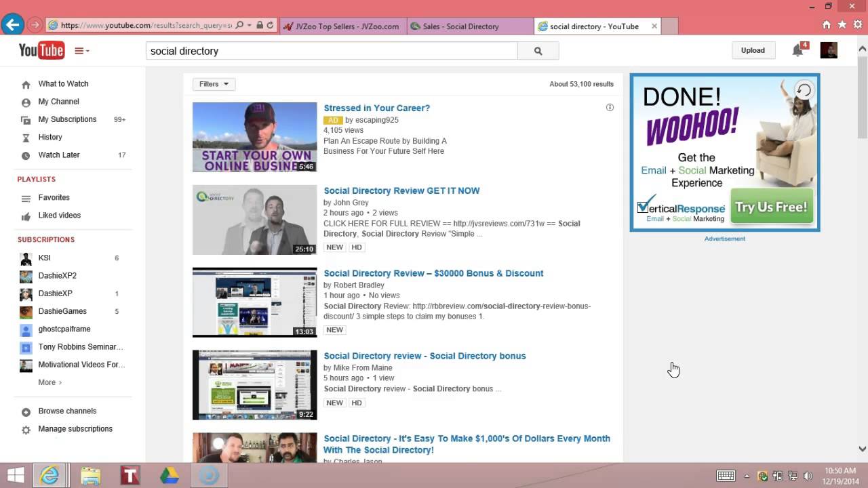Click the browser favorites star icon
This screenshot has width=868, height=488.
point(842,25)
